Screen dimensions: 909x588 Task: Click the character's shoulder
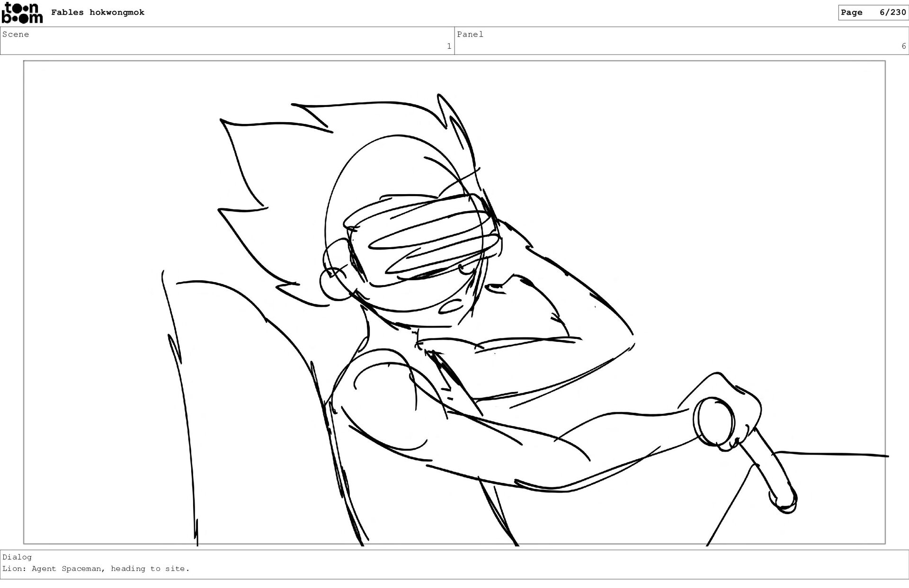tap(383, 402)
